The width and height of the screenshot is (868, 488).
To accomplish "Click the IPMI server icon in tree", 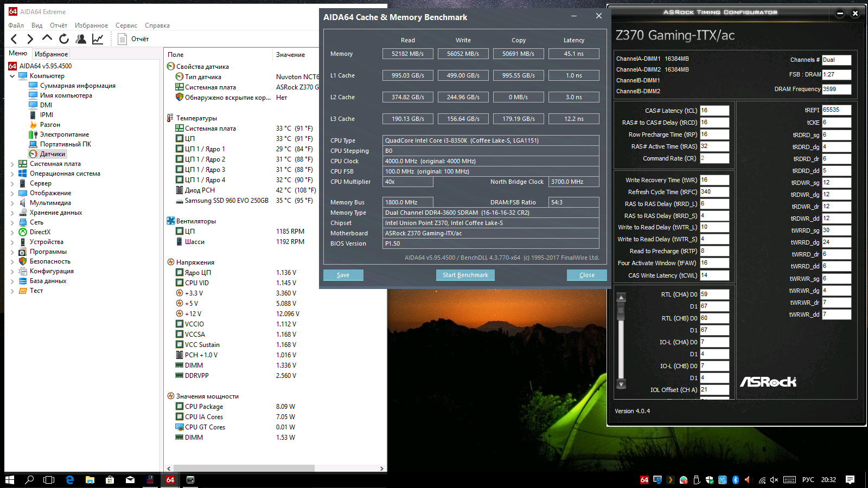I will coord(33,115).
